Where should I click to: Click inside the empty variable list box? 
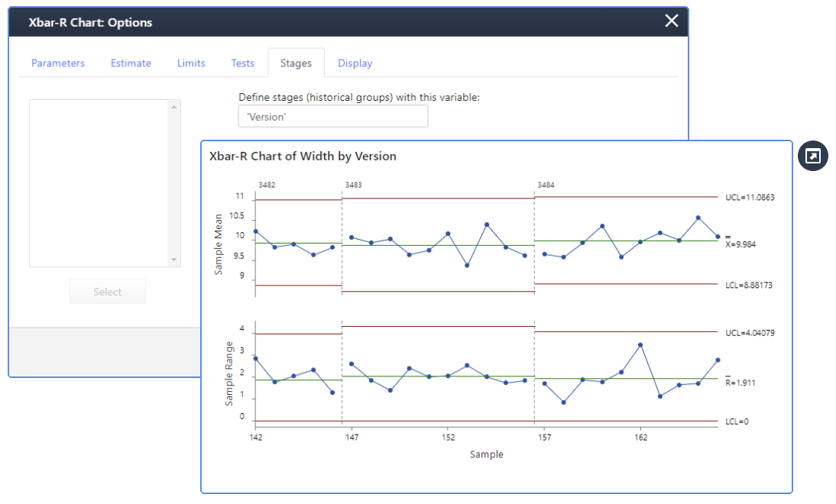tap(104, 183)
